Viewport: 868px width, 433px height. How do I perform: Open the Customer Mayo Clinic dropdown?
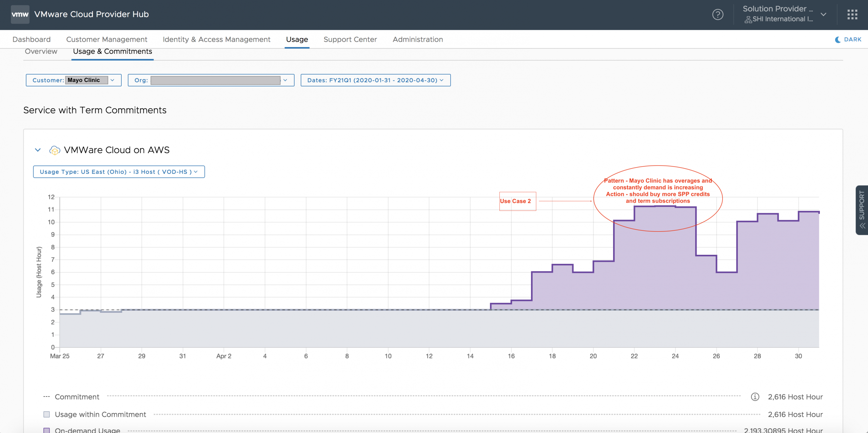[74, 80]
